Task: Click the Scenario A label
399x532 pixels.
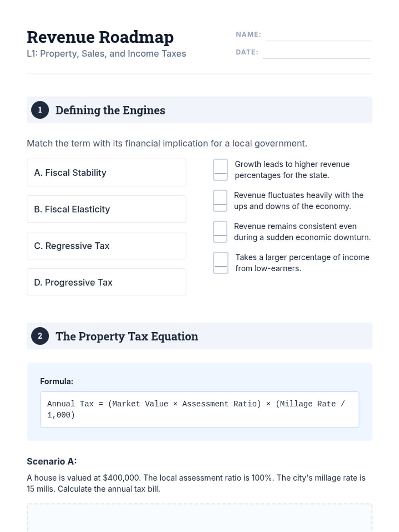Action: pyautogui.click(x=52, y=462)
